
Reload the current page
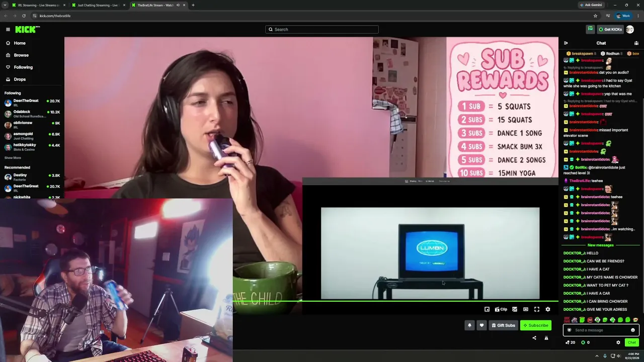click(x=24, y=16)
